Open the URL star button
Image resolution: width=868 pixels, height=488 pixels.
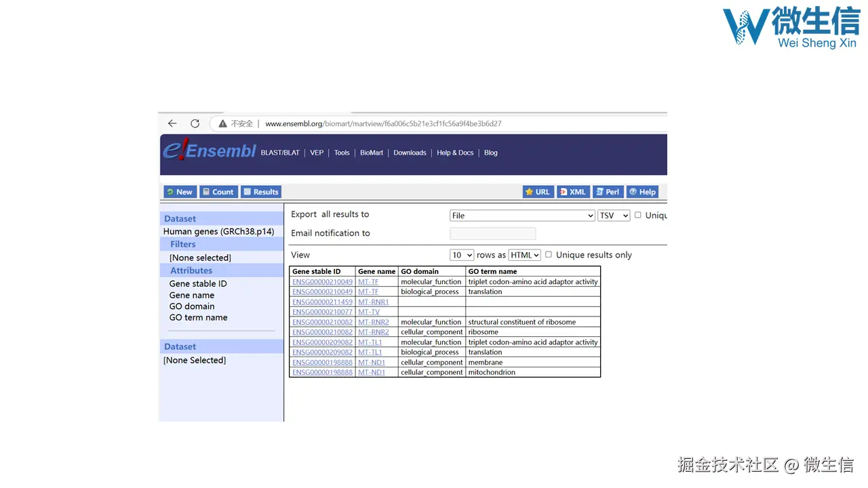point(538,192)
